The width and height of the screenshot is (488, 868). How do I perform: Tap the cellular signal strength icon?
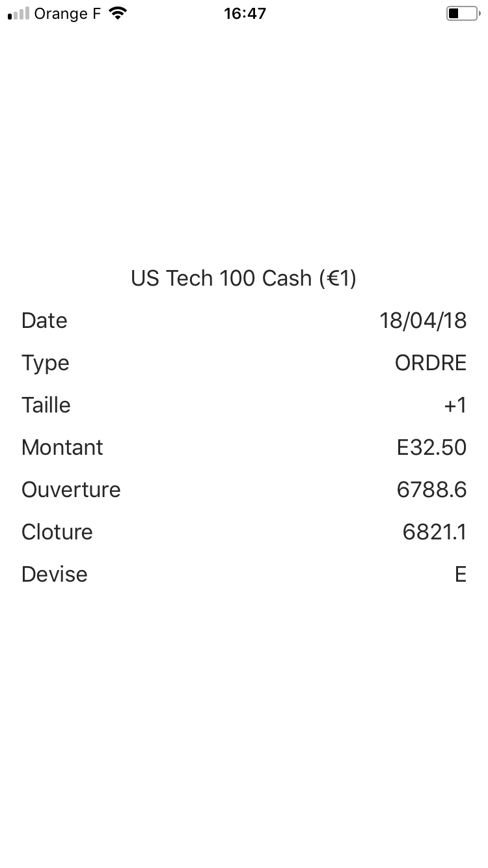[x=18, y=14]
